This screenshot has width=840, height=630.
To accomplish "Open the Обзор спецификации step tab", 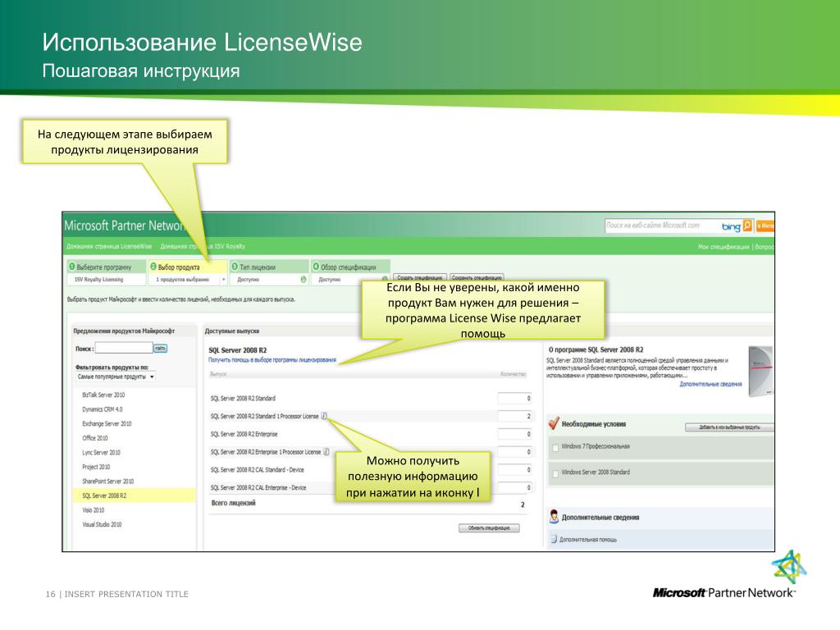I will click(350, 267).
